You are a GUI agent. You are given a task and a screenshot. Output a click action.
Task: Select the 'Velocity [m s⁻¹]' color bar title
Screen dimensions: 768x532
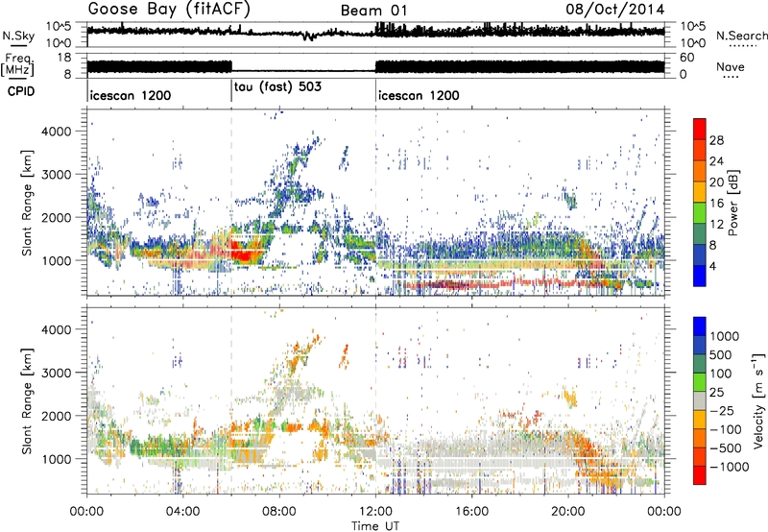(x=758, y=400)
